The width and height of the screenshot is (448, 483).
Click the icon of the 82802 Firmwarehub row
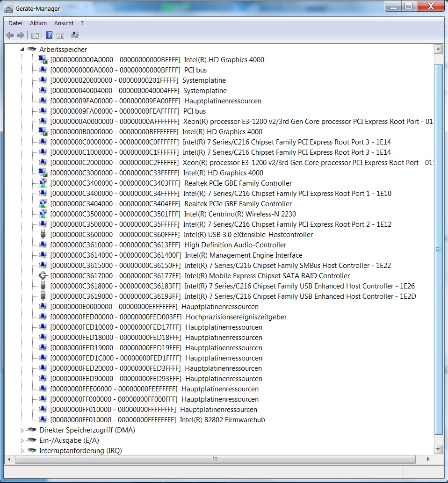pyautogui.click(x=43, y=419)
